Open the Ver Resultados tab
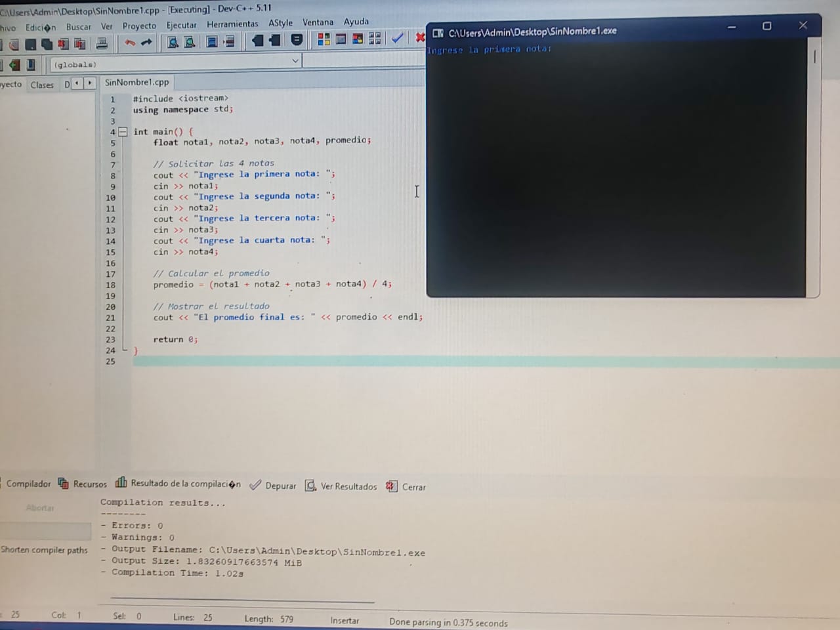 pos(341,486)
